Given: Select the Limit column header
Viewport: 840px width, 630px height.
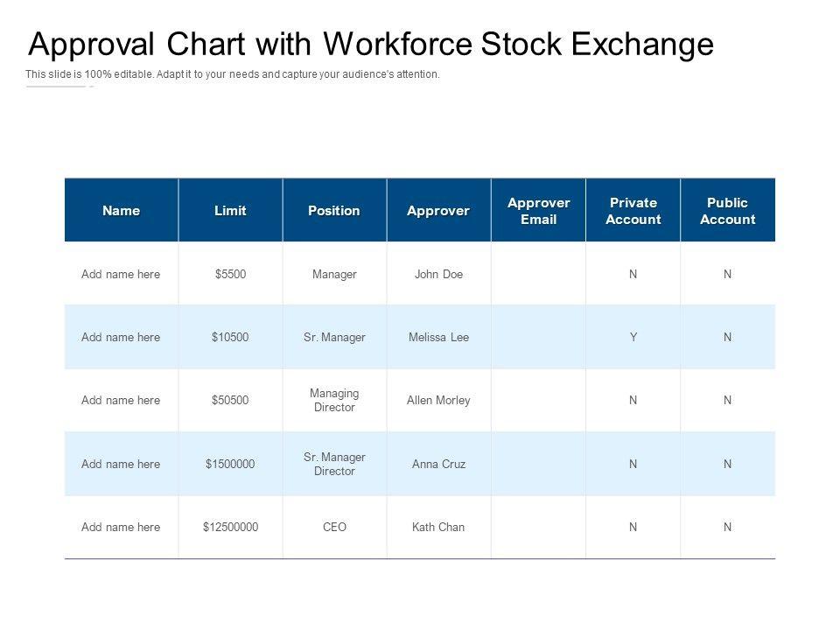Looking at the screenshot, I should (x=230, y=211).
